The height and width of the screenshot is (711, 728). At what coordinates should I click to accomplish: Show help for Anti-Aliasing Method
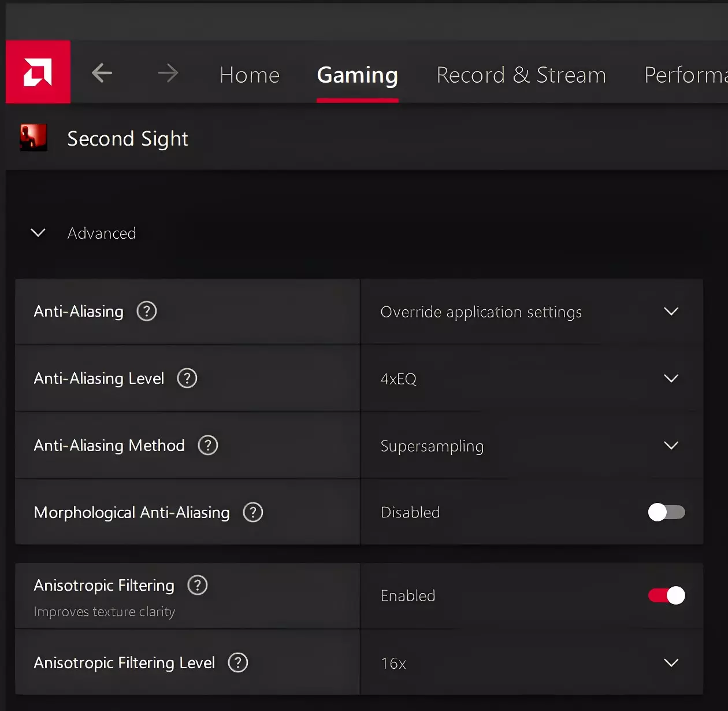coord(208,445)
